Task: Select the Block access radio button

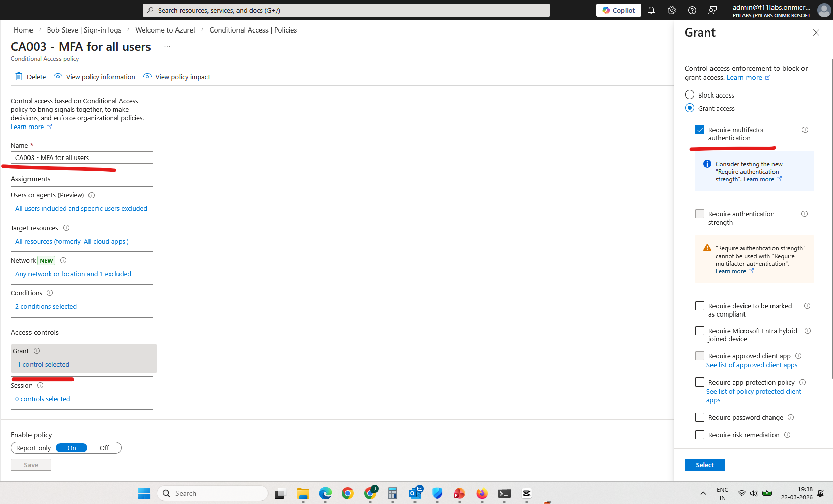Action: (x=690, y=95)
